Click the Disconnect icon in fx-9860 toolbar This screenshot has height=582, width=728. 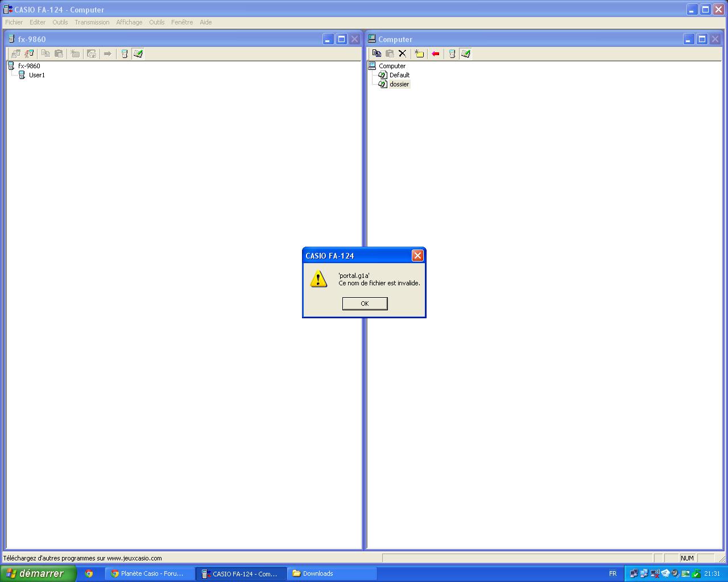[x=29, y=53]
